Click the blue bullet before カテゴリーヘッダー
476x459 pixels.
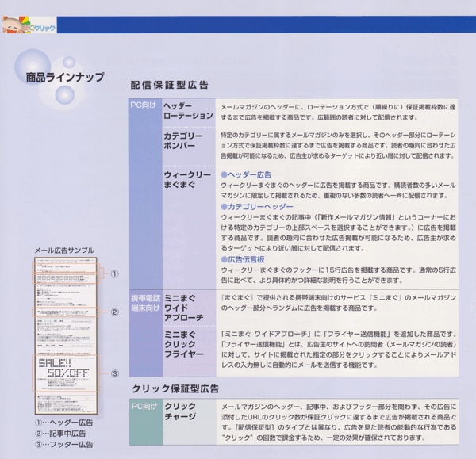224,207
